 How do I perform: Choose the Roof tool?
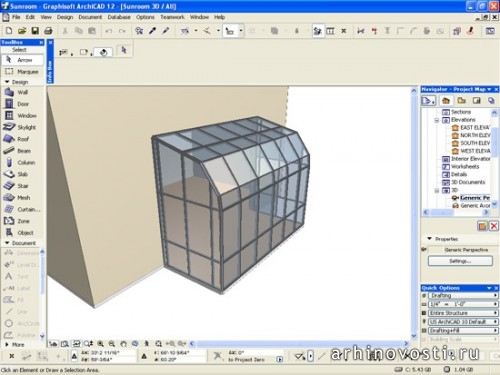click(22, 139)
